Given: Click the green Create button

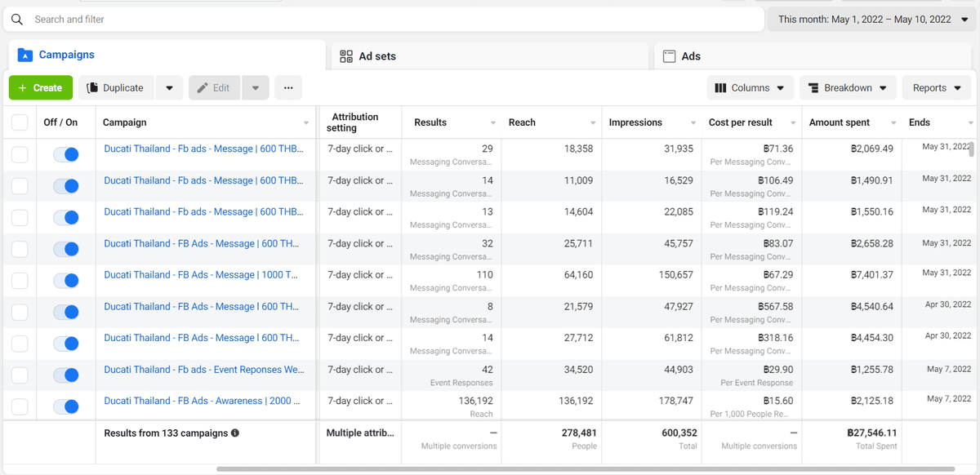Looking at the screenshot, I should 41,88.
